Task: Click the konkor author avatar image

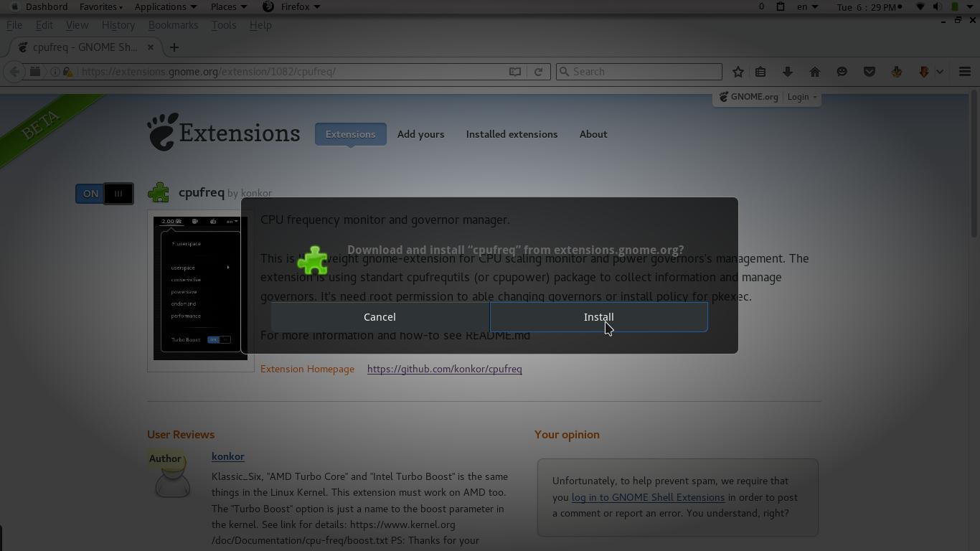Action: click(172, 475)
